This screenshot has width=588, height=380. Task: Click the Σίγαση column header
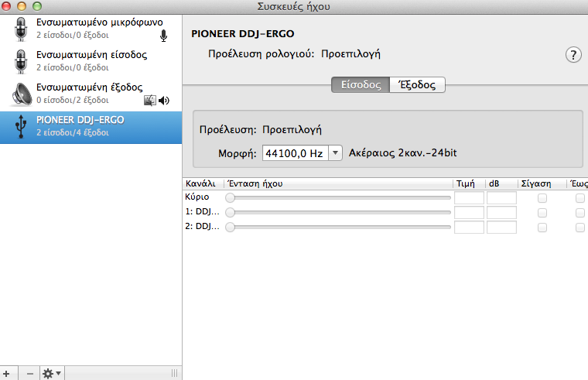point(542,183)
